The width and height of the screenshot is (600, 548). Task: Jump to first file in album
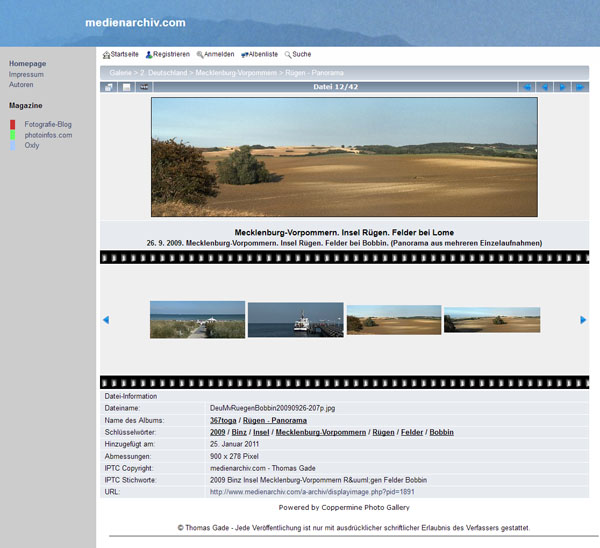526,87
